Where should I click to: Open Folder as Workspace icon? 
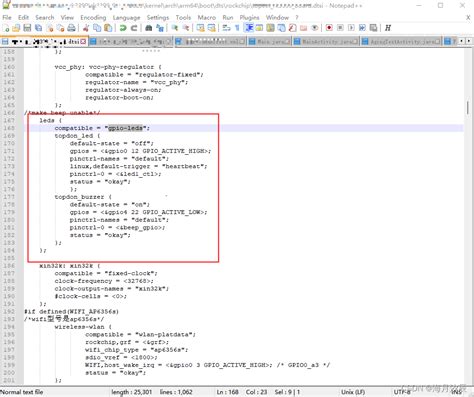tap(303, 28)
